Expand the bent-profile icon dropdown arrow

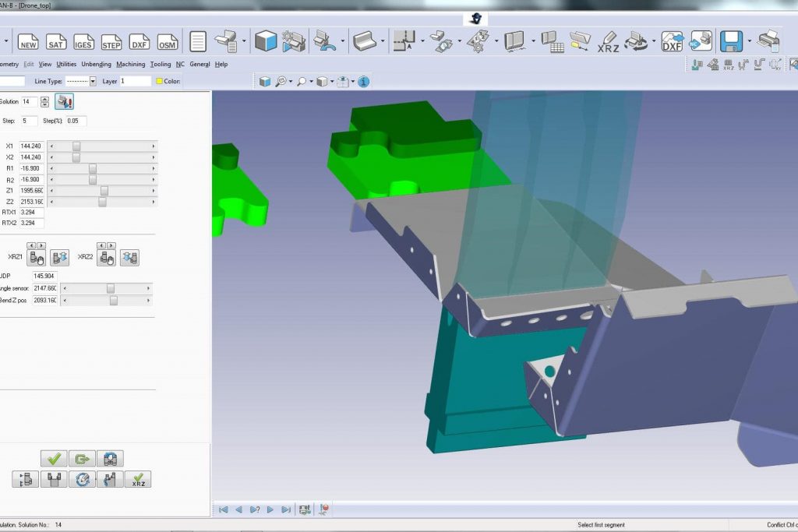tap(383, 41)
